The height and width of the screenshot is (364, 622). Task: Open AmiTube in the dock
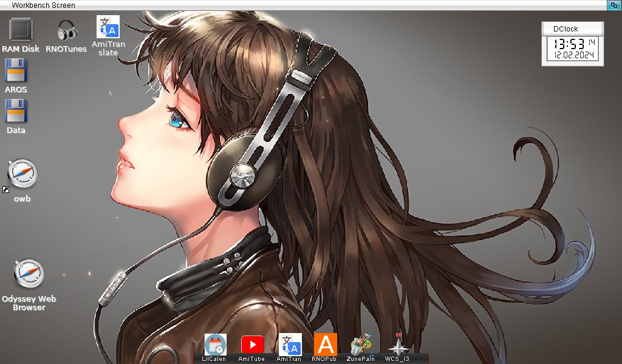(252, 345)
